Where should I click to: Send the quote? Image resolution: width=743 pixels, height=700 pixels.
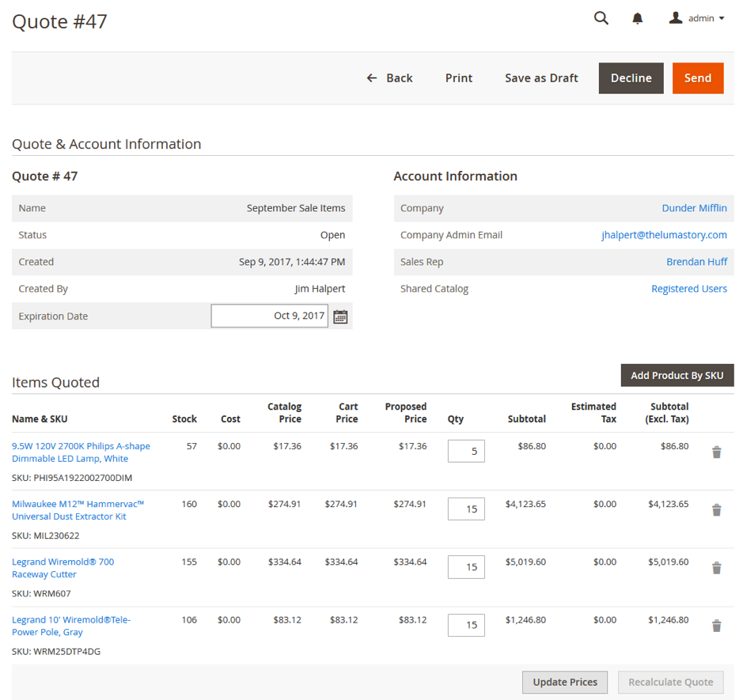click(698, 78)
